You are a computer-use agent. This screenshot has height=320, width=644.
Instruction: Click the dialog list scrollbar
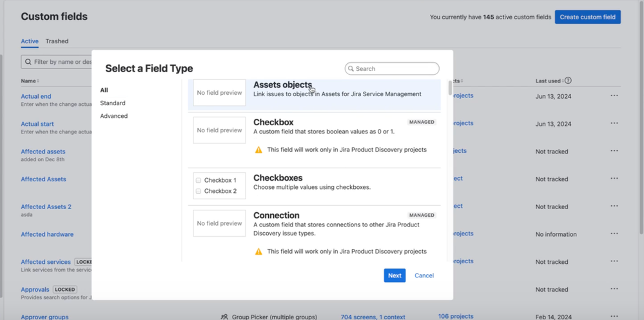point(450,88)
